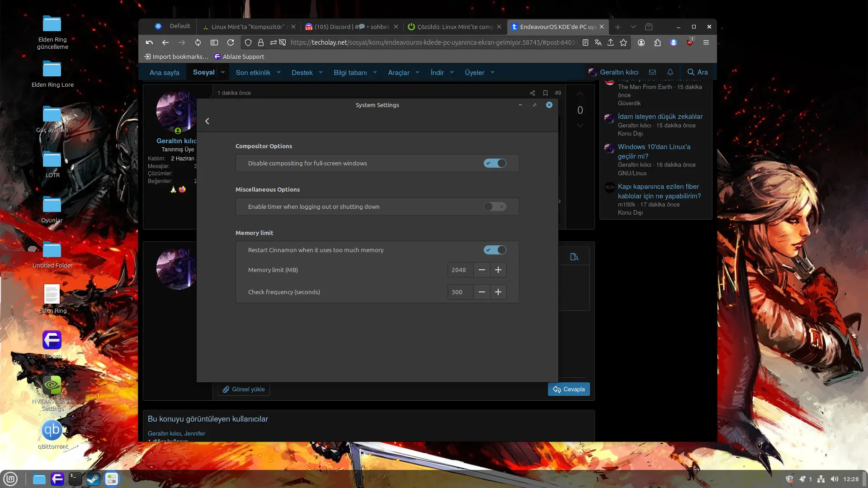Open Windows 10'dan Linux'a geçilir mi thread

[654, 151]
